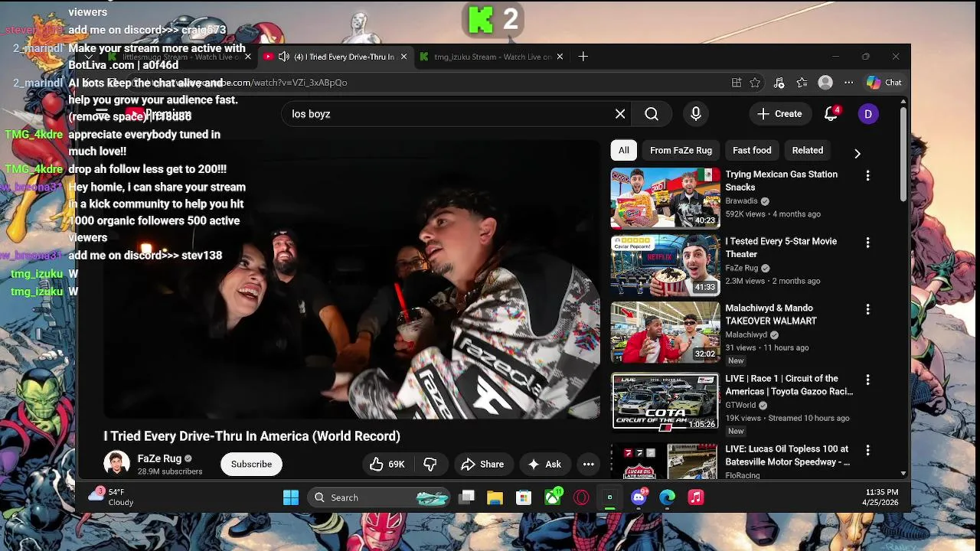The image size is (980, 551).
Task: Open YouTube notifications bell
Action: pyautogui.click(x=831, y=114)
